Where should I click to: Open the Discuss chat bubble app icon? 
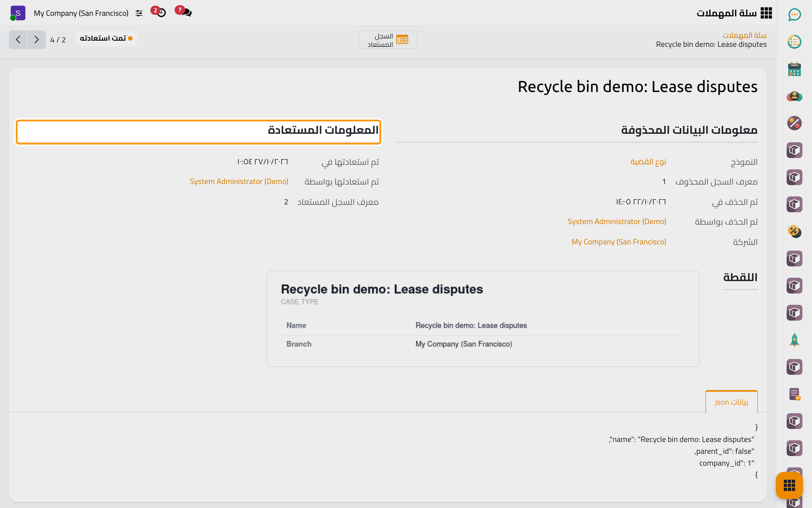click(x=794, y=15)
